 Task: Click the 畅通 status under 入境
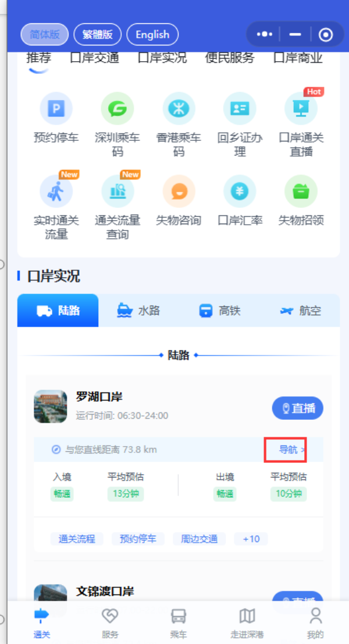coord(62,494)
